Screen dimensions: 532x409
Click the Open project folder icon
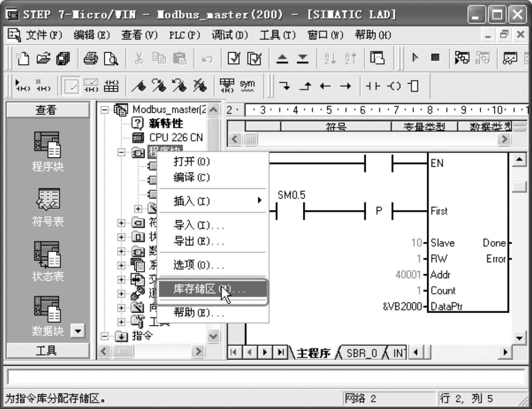[x=44, y=58]
